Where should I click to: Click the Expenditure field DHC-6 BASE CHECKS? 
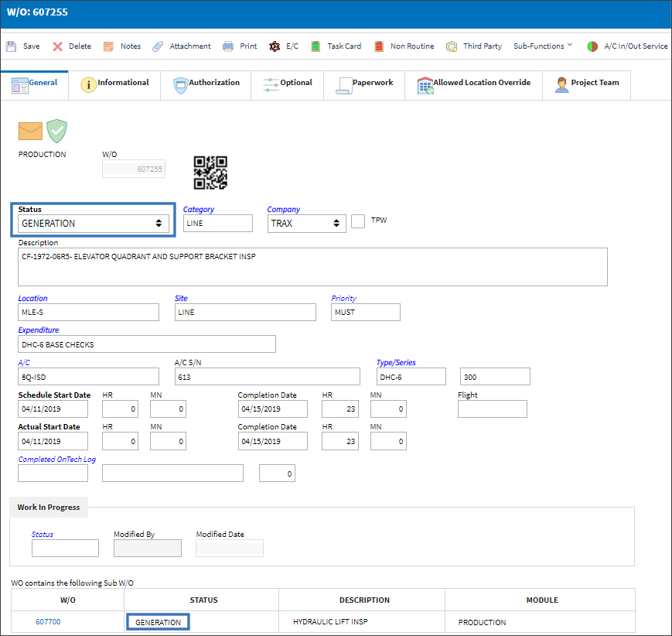147,344
